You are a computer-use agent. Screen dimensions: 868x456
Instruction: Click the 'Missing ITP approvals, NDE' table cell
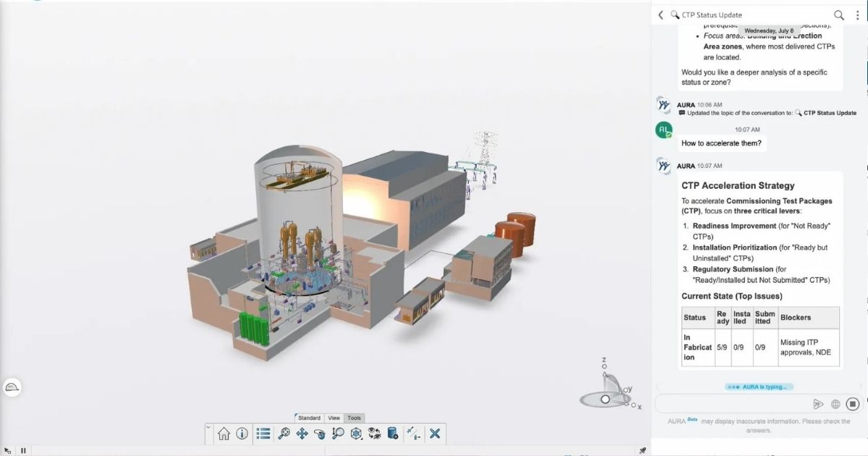808,347
